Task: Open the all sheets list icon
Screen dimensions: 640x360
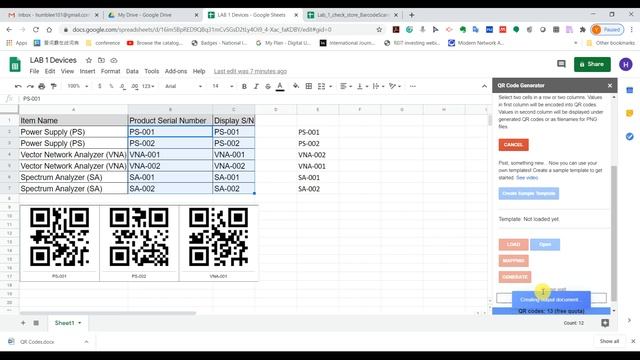Action: coord(36,323)
